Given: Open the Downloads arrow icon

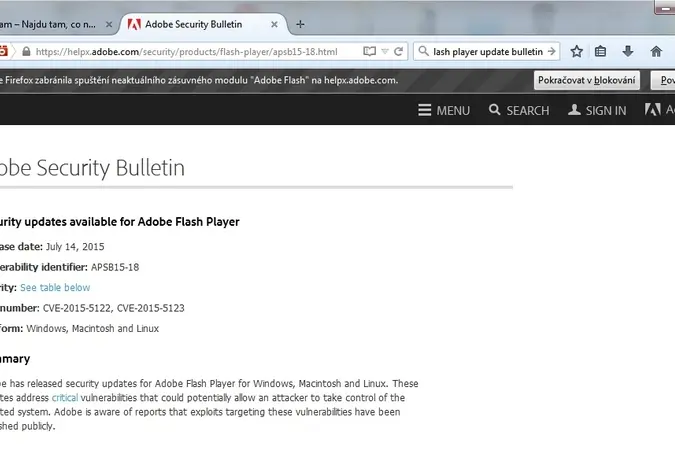Looking at the screenshot, I should click(x=628, y=52).
